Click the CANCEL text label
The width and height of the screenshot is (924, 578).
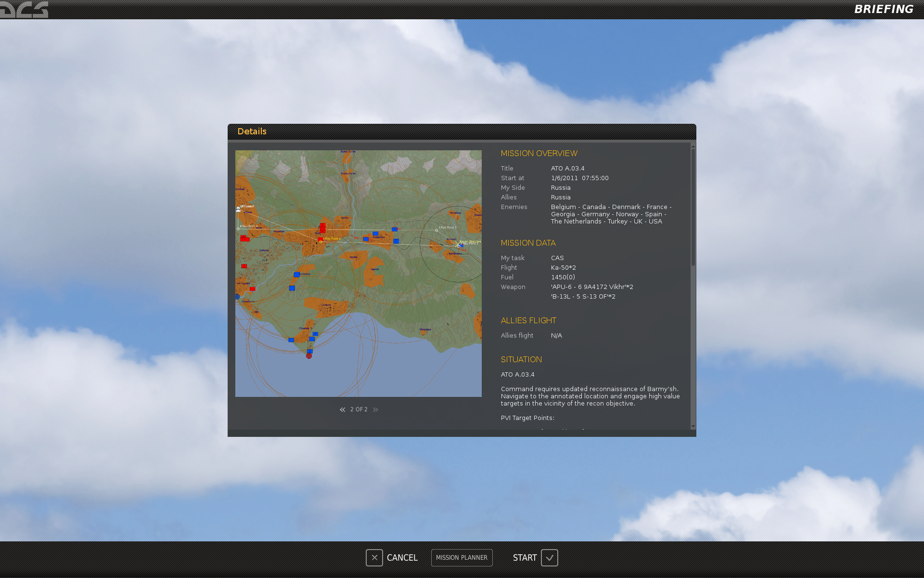click(402, 558)
